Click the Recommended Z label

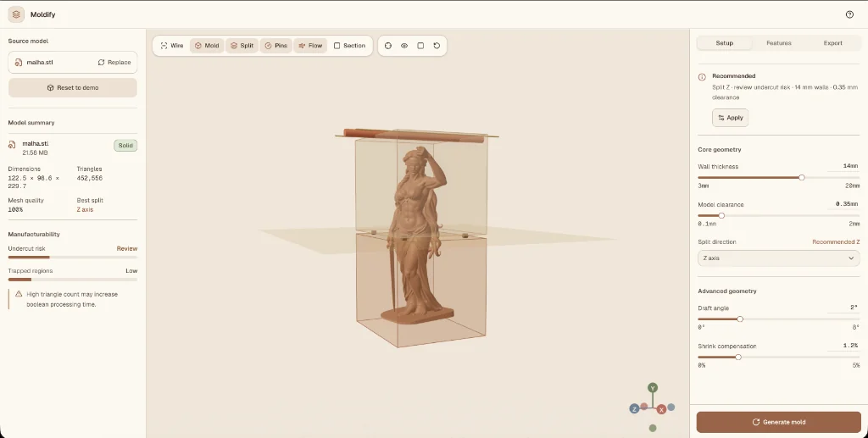836,241
